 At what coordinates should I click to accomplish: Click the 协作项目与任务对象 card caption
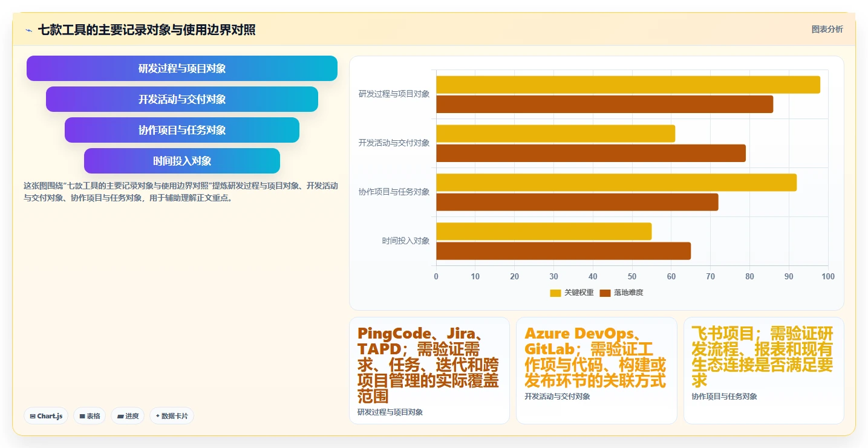click(724, 397)
